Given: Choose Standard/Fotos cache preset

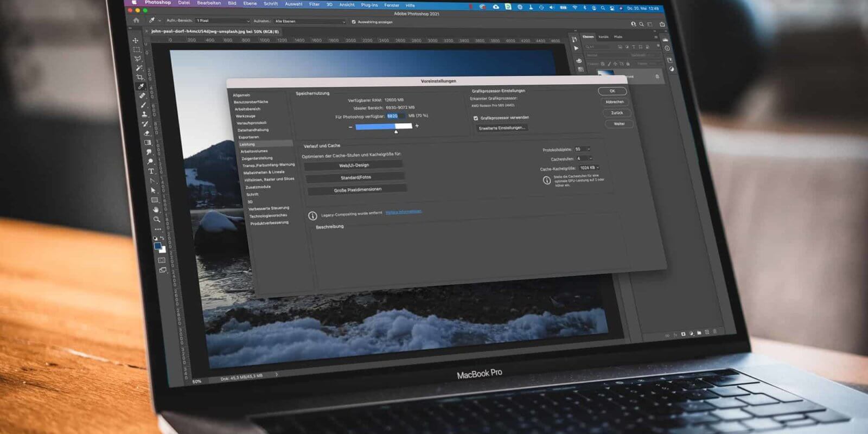Looking at the screenshot, I should [356, 177].
